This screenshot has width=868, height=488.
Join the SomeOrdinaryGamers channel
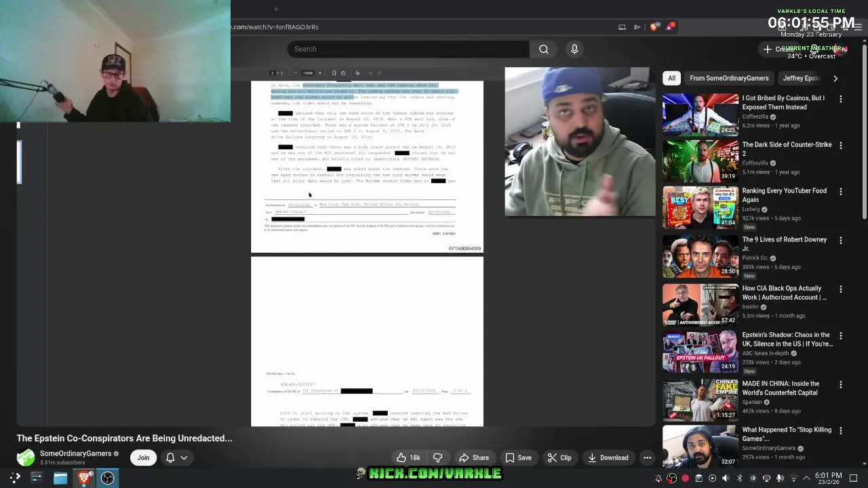pos(143,457)
